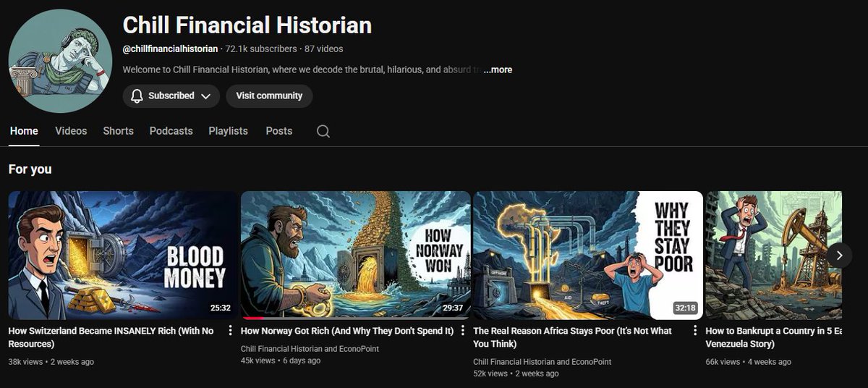
Task: Click '52k views • 2 weeks ago' text
Action: point(516,374)
